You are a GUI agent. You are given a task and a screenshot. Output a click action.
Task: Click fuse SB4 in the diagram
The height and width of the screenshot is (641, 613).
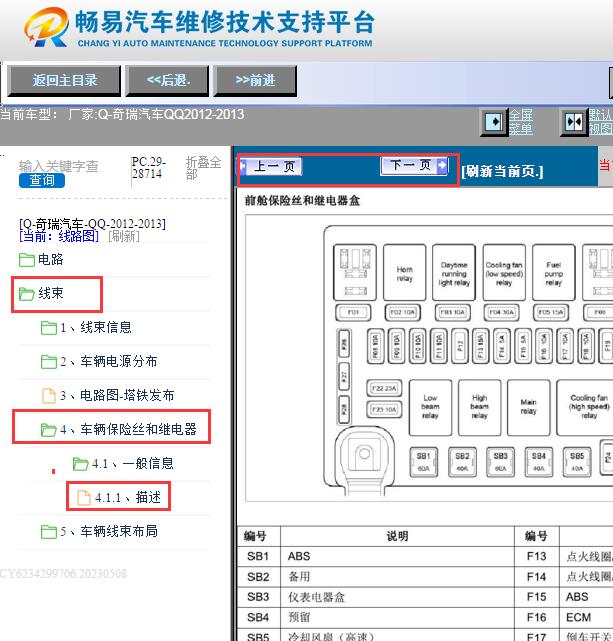[x=539, y=462]
